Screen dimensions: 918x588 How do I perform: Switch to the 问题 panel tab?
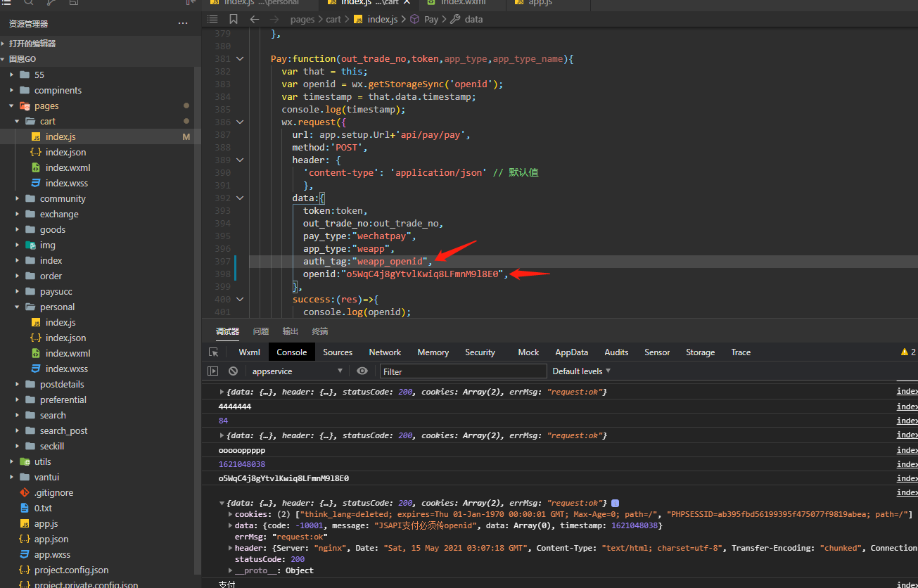click(x=261, y=331)
